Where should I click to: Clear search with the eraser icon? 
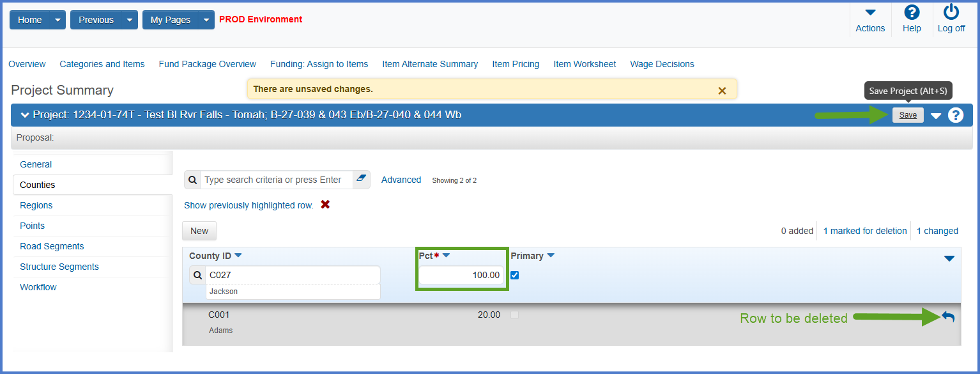click(362, 180)
